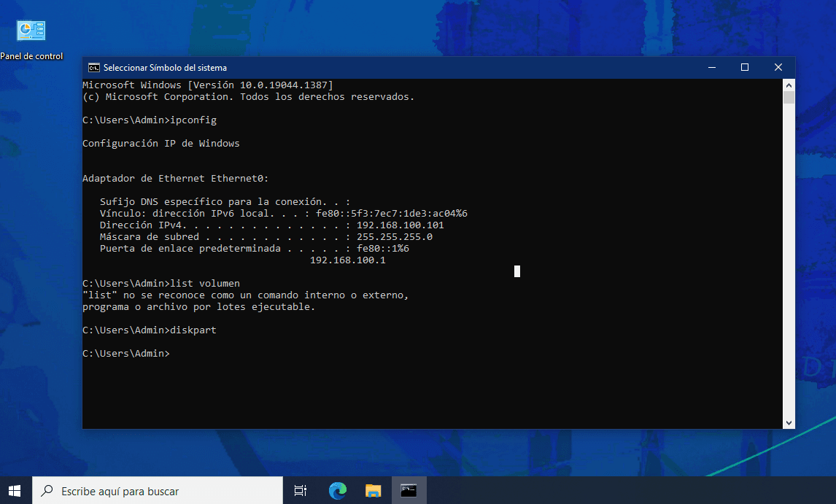Click the magnifier icon in taskbar search
The height and width of the screenshot is (504, 836).
point(47,491)
